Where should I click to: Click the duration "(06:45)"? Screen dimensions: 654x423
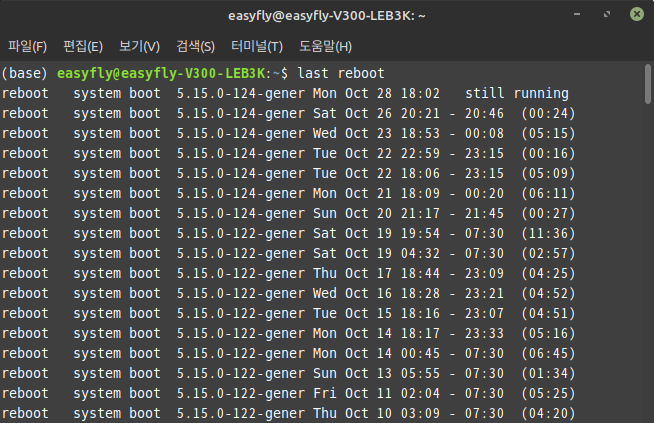[x=548, y=354]
